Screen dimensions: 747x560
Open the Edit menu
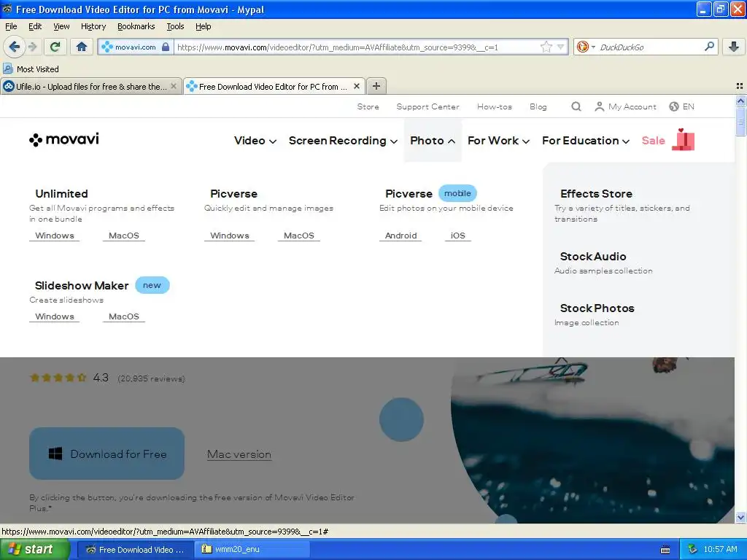(x=35, y=26)
